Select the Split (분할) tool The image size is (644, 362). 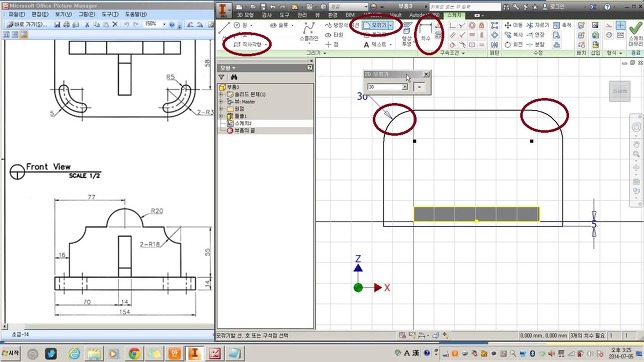(x=536, y=44)
